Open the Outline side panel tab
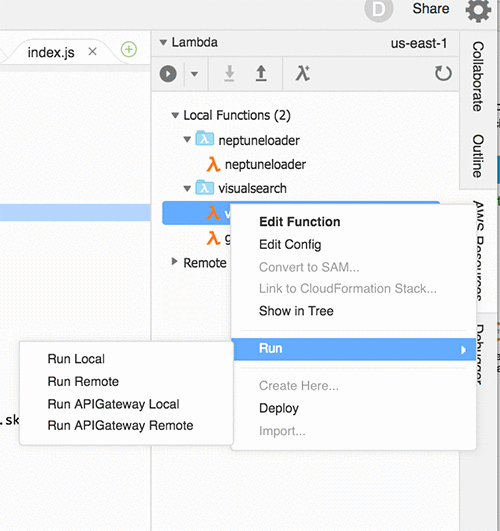The height and width of the screenshot is (531, 500). (x=478, y=156)
